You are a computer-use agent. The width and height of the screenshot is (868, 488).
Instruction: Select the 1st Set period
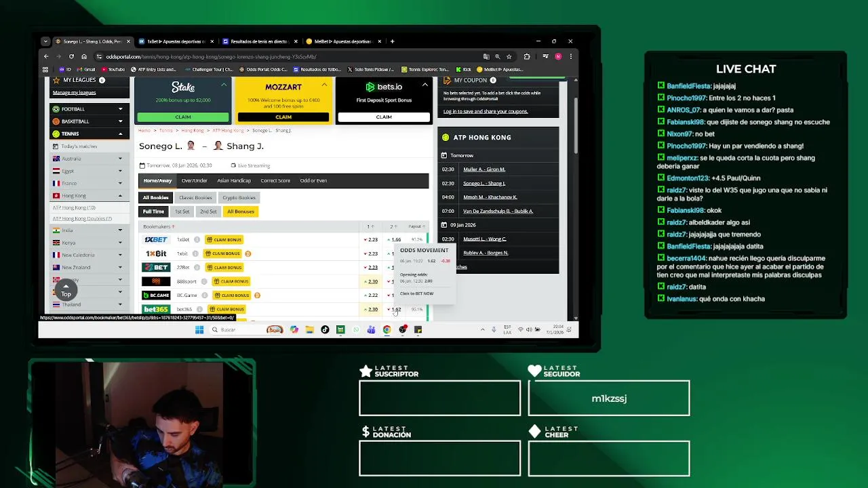[182, 211]
